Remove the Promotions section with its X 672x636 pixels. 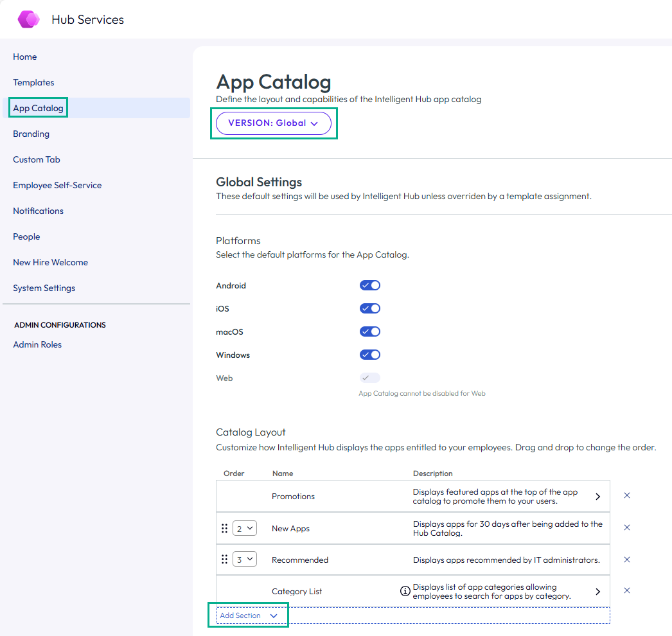click(x=626, y=495)
